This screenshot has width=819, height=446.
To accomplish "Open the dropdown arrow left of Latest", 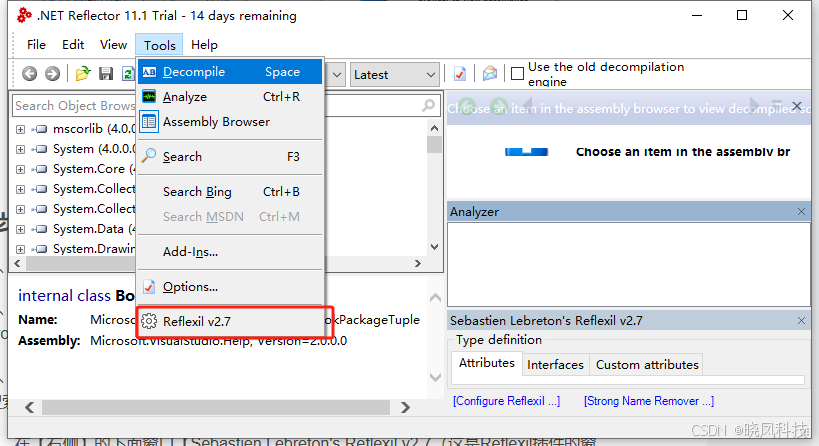I will pyautogui.click(x=337, y=75).
